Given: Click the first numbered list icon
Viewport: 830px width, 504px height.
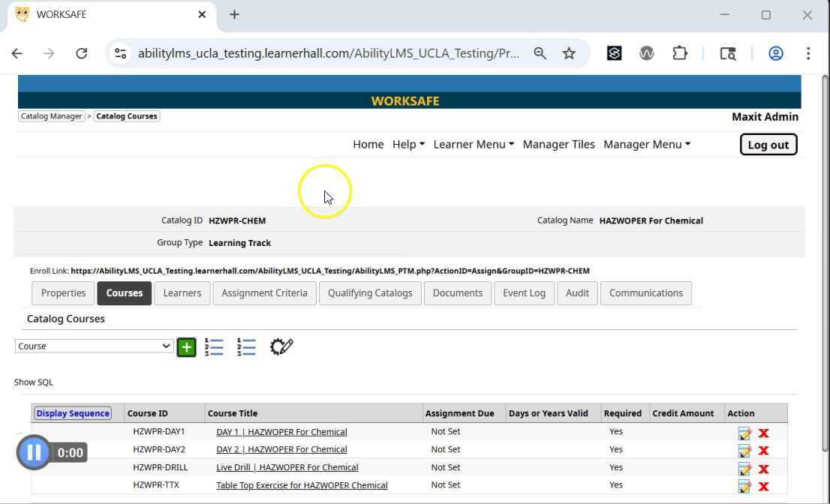Looking at the screenshot, I should [x=215, y=346].
